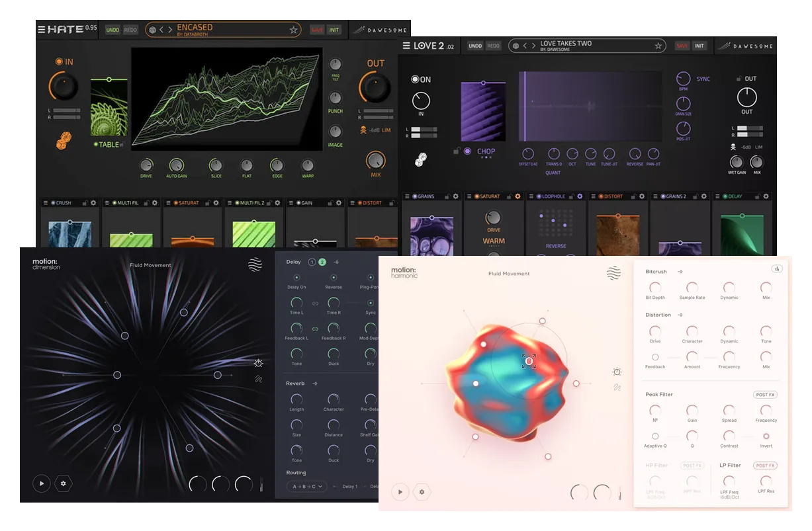This screenshot has width=812, height=531.
Task: Click the skull limiter icon in HATE
Action: click(x=363, y=130)
